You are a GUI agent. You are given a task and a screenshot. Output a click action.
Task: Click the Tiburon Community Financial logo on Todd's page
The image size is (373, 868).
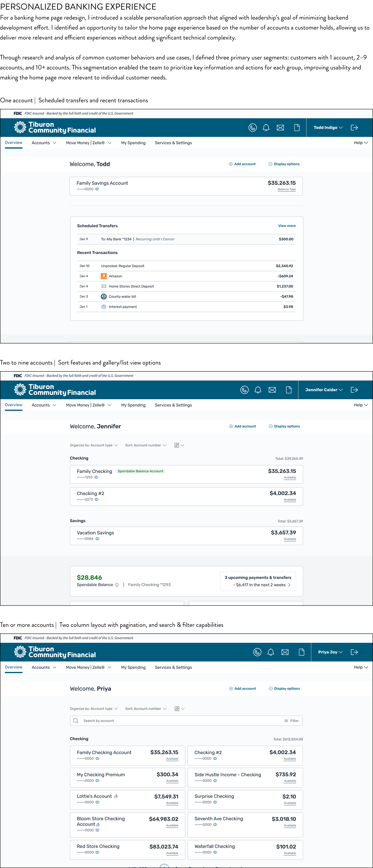coord(55,127)
